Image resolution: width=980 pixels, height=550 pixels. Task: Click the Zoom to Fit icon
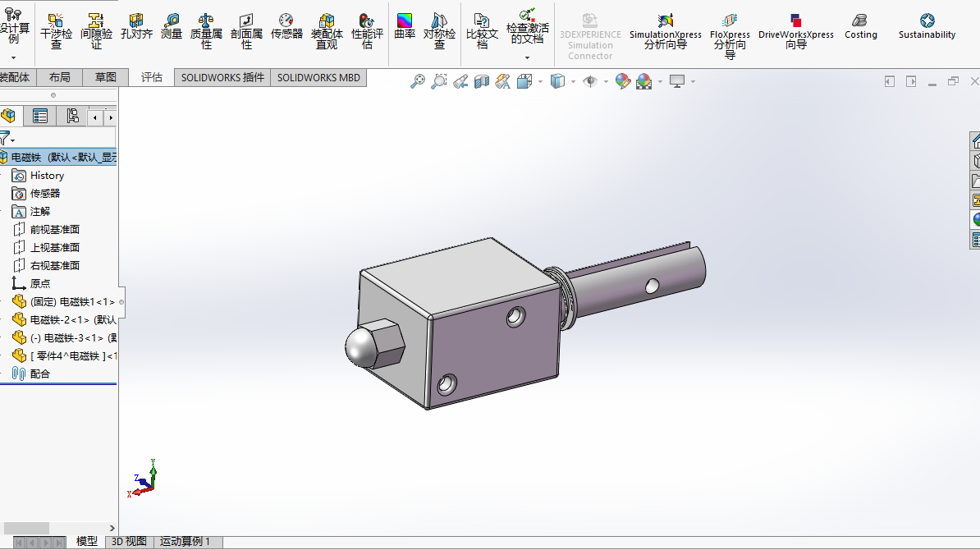[x=418, y=81]
